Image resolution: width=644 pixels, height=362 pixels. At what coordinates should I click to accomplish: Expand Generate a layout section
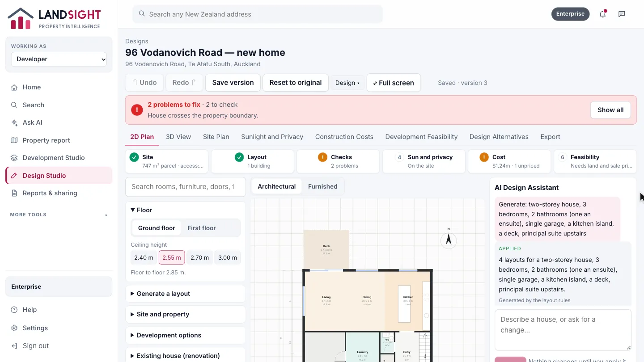point(186,294)
